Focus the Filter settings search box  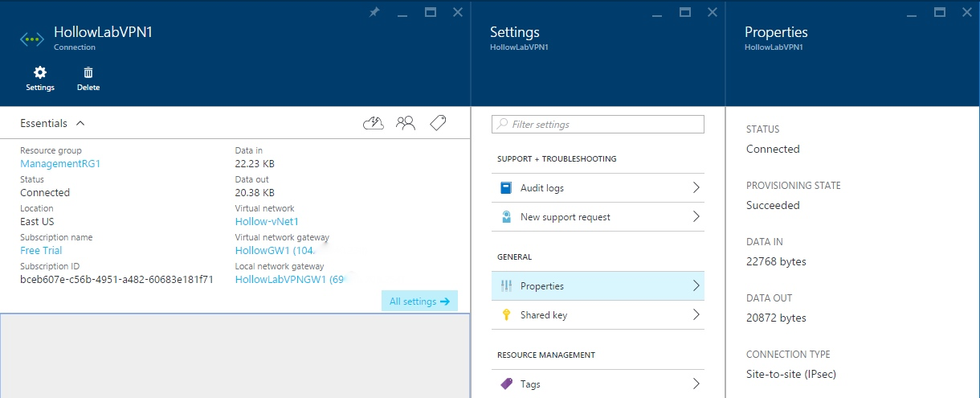pos(598,125)
